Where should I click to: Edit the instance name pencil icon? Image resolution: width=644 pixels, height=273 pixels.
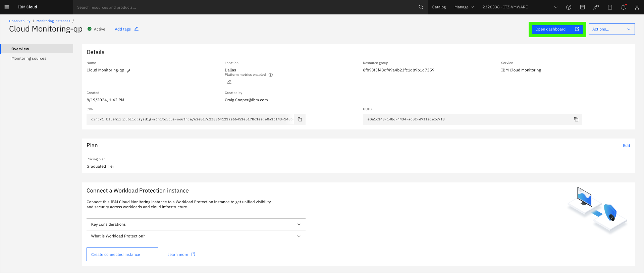[128, 71]
